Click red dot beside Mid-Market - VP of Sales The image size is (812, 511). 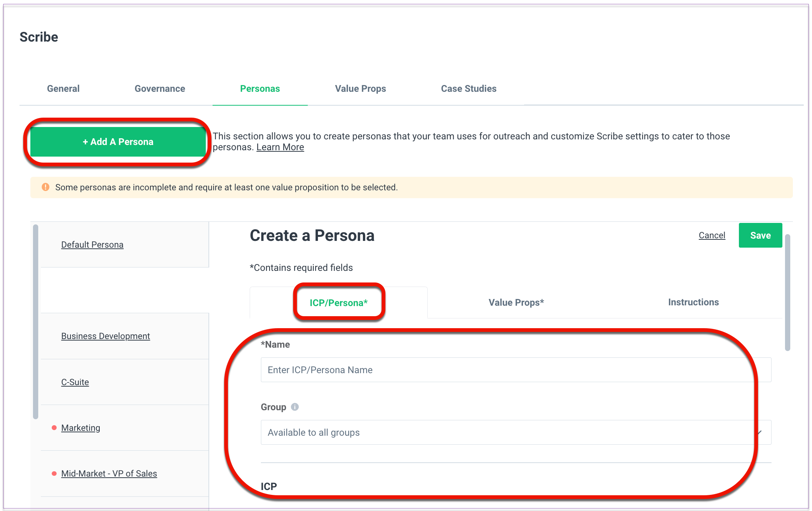tap(54, 474)
